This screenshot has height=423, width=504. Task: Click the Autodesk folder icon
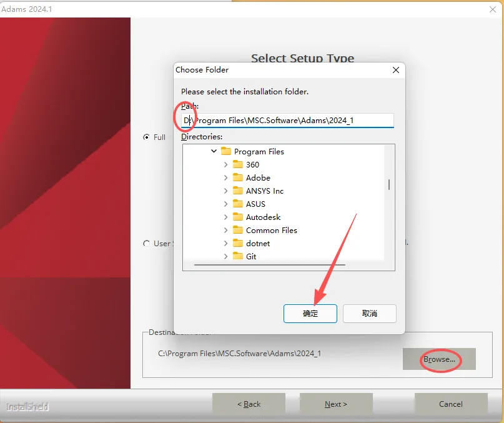238,217
